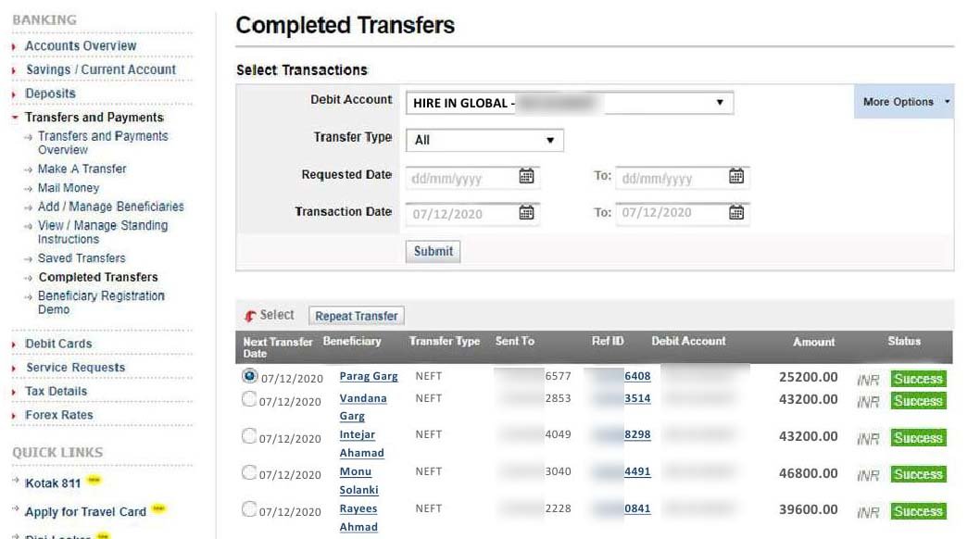This screenshot has height=539, width=980.
Task: Select radio button for Monu Solanki transfer
Action: pos(249,472)
